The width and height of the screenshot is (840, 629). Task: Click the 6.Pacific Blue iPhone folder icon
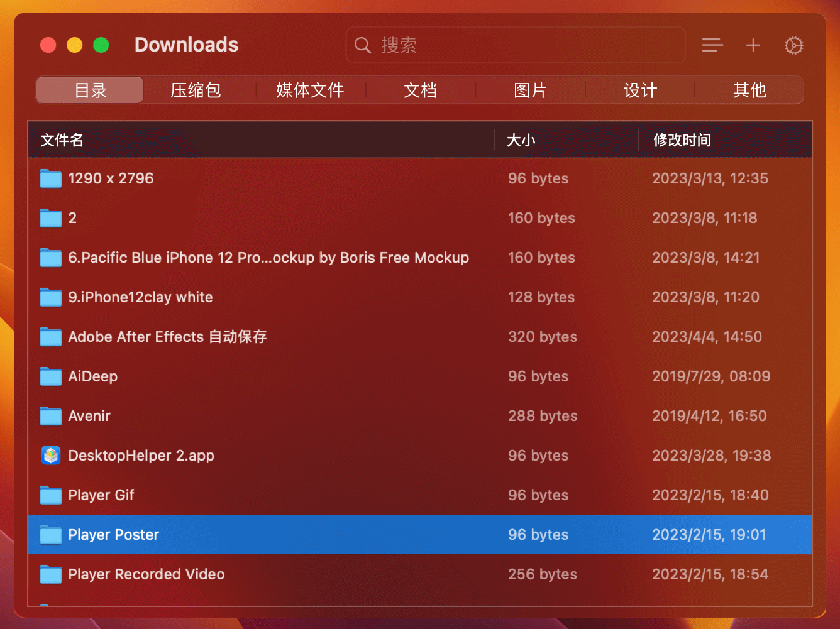[51, 258]
